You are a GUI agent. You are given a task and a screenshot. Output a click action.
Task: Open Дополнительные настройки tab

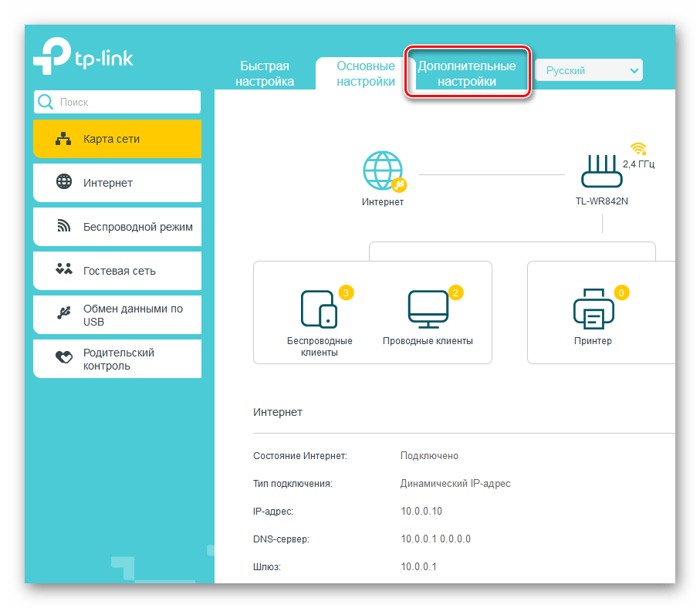coord(467,73)
